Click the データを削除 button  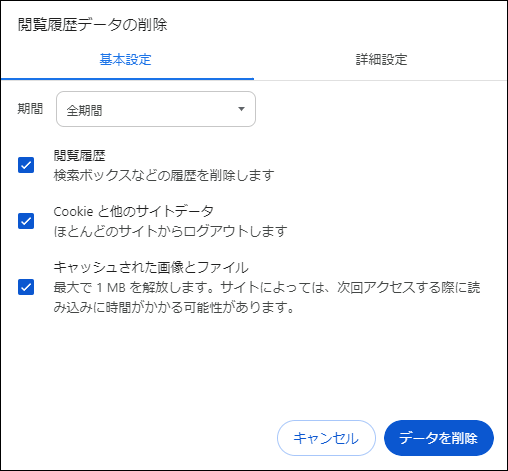[439, 438]
